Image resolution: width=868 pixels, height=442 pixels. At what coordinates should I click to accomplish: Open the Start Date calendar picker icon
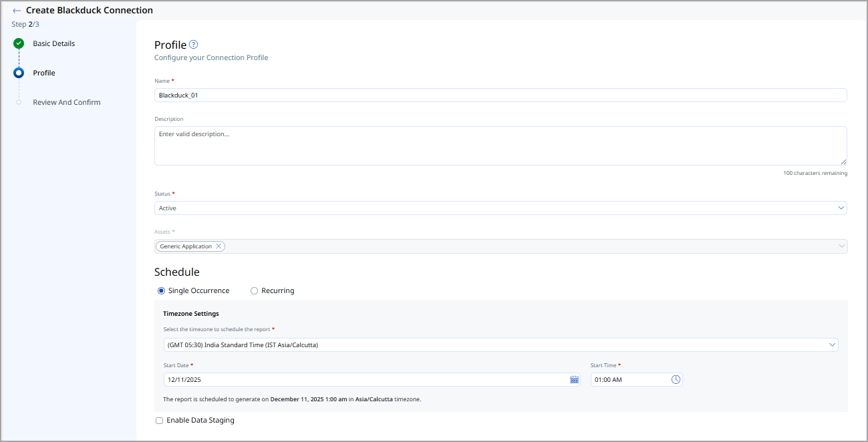point(574,379)
